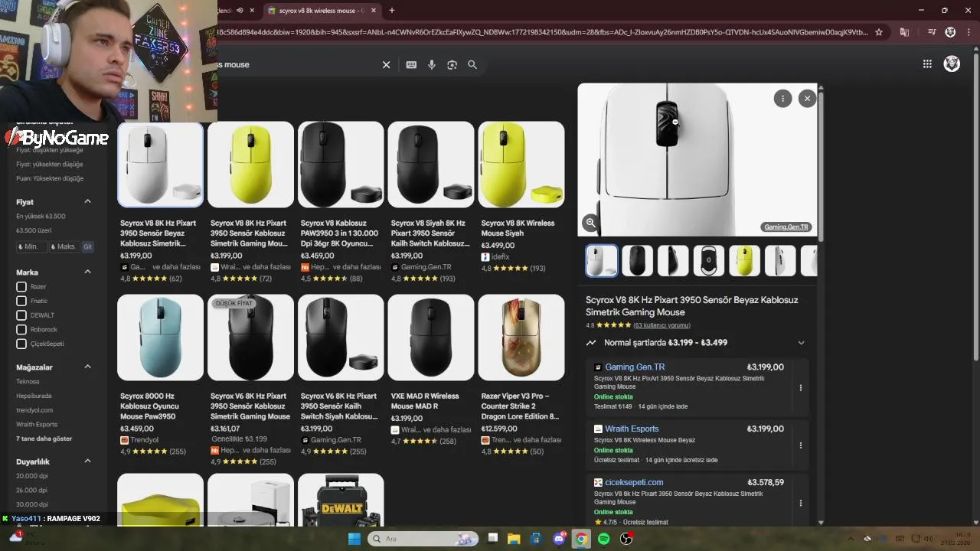This screenshot has width=980, height=551.
Task: Check the Fnatic brand filter
Action: click(21, 301)
